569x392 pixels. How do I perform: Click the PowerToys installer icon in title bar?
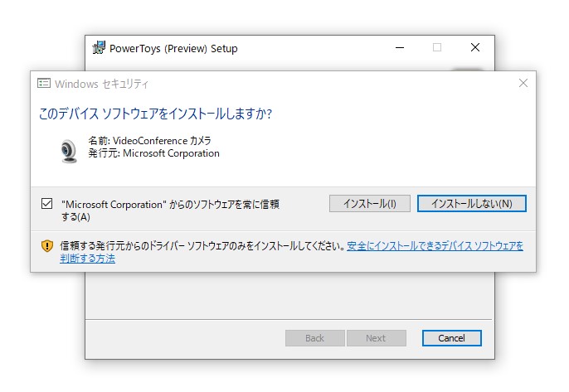coord(99,47)
